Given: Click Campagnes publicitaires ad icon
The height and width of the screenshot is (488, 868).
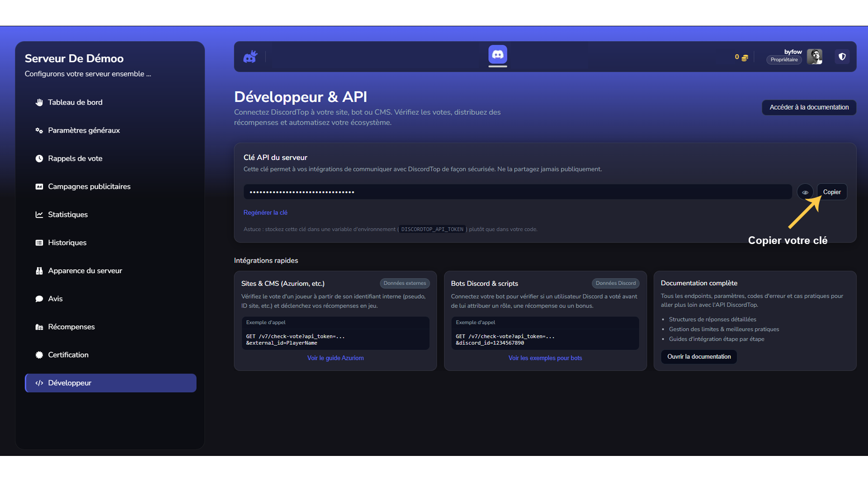Looking at the screenshot, I should [39, 187].
